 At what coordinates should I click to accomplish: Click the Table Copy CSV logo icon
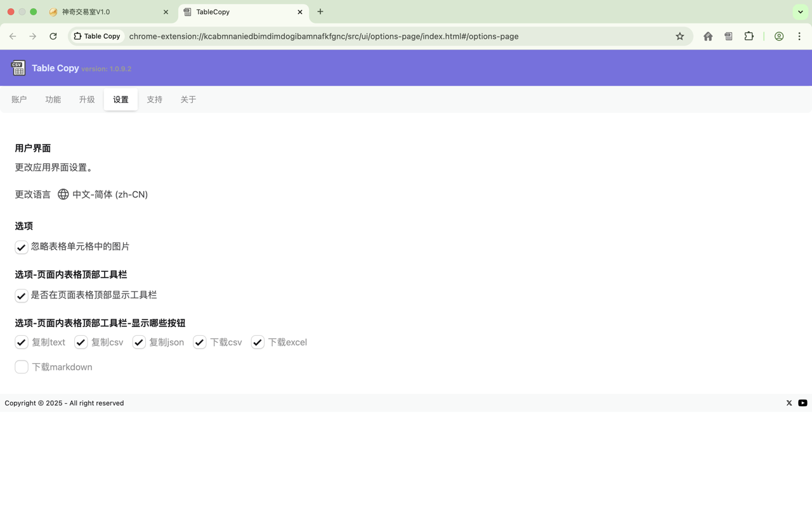pyautogui.click(x=18, y=67)
